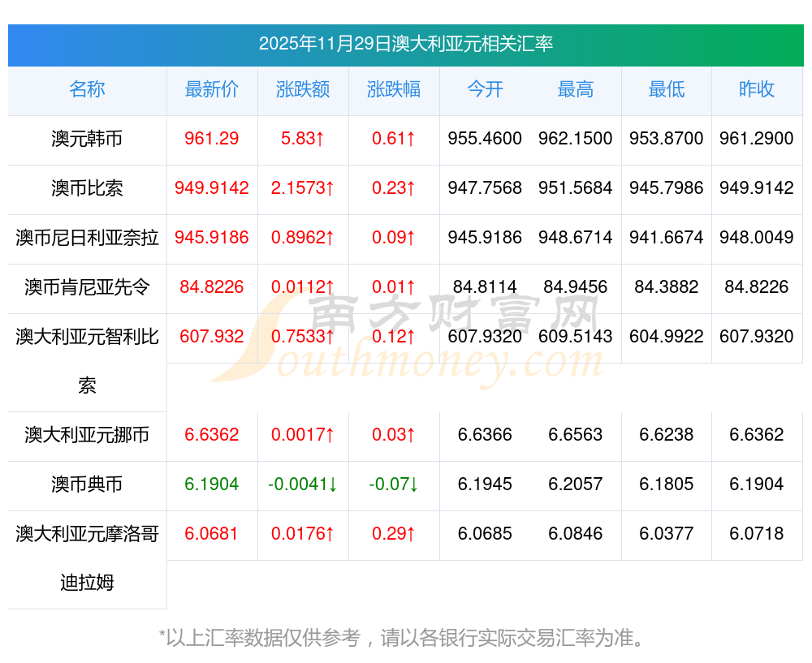The width and height of the screenshot is (812, 663).
Task: Click the change percent 0.29↑
Action: click(394, 534)
